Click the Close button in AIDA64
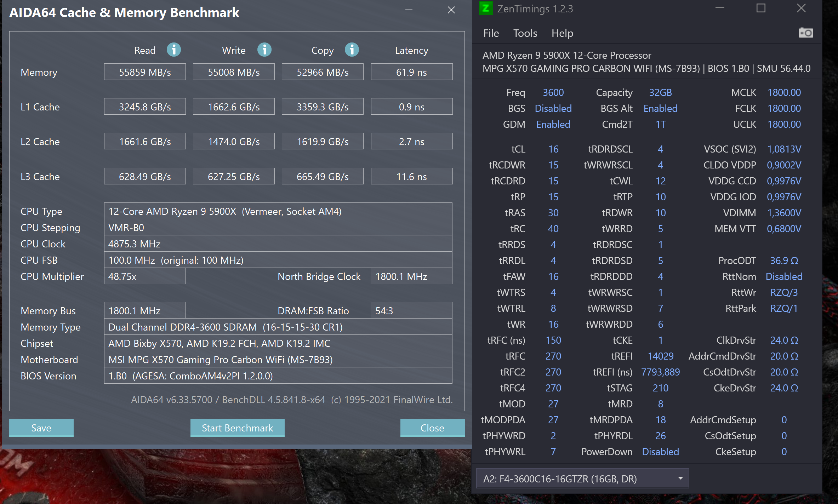The width and height of the screenshot is (838, 504). 432,428
